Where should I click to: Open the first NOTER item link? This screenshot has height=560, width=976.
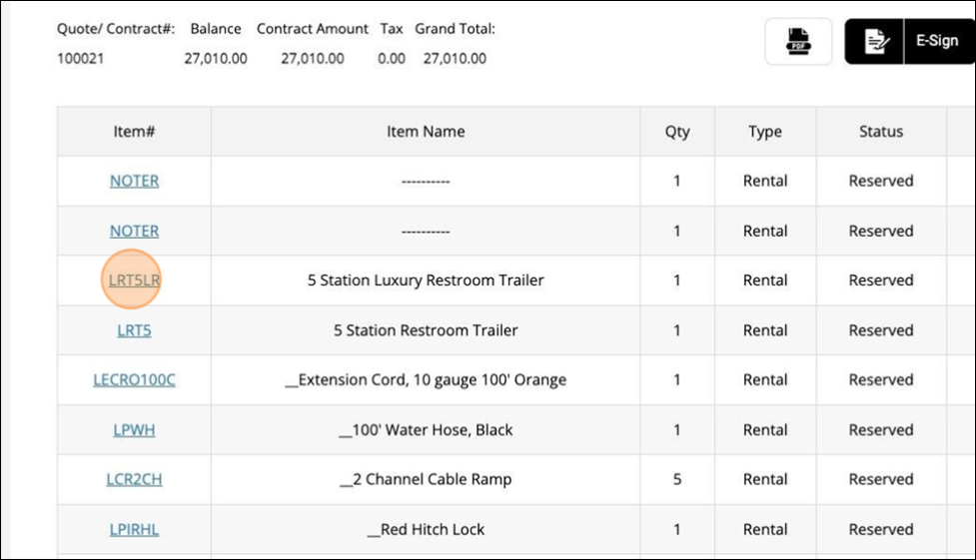click(x=134, y=181)
